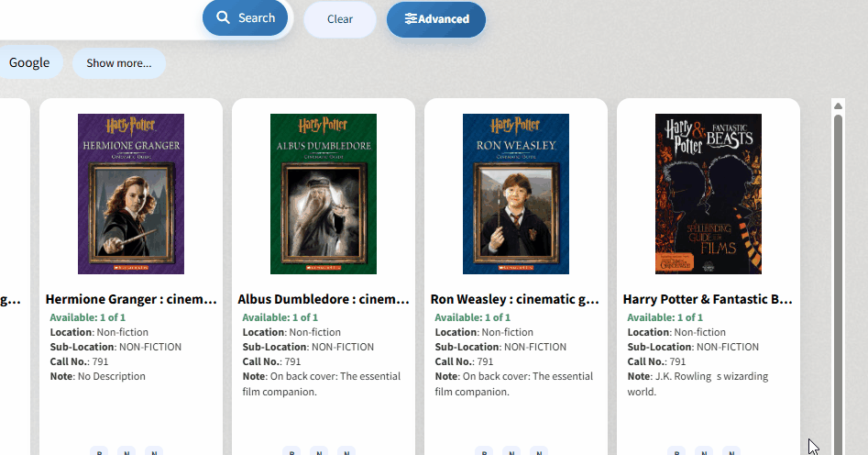Click availability status on Fantastic Beasts card
This screenshot has height=455, width=868.
pyautogui.click(x=665, y=317)
